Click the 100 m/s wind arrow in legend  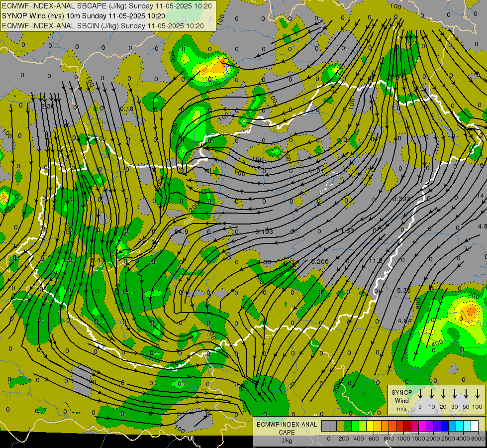tap(478, 394)
